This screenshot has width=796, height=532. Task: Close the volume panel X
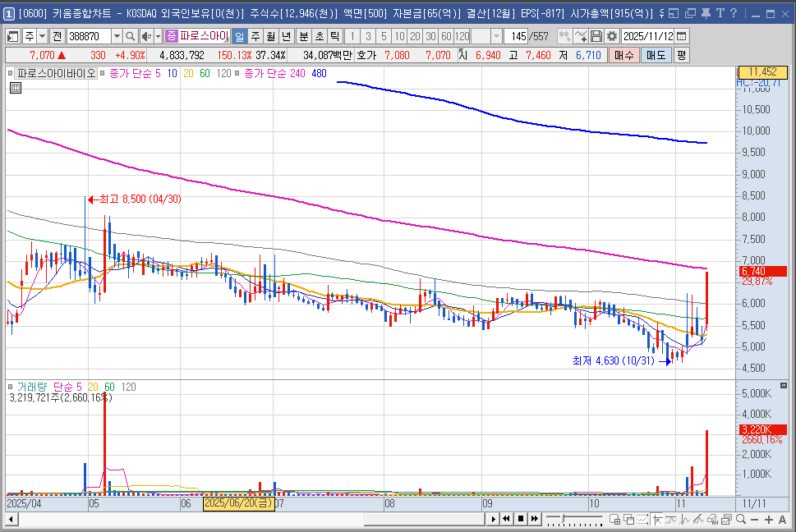click(784, 386)
